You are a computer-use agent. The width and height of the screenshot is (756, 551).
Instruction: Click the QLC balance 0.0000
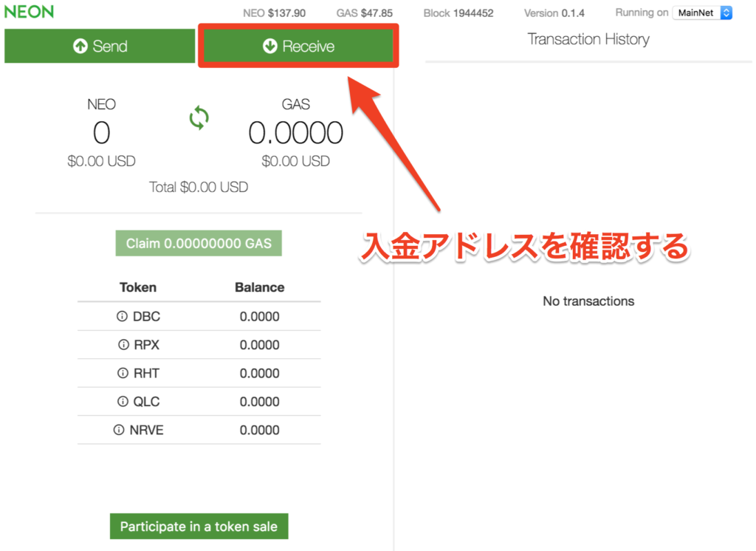[x=259, y=402]
